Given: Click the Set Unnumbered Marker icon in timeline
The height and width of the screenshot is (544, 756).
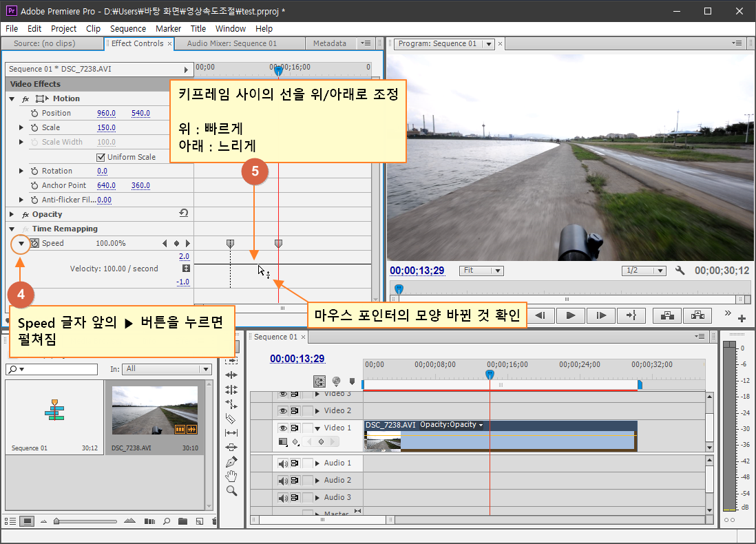Looking at the screenshot, I should (352, 381).
